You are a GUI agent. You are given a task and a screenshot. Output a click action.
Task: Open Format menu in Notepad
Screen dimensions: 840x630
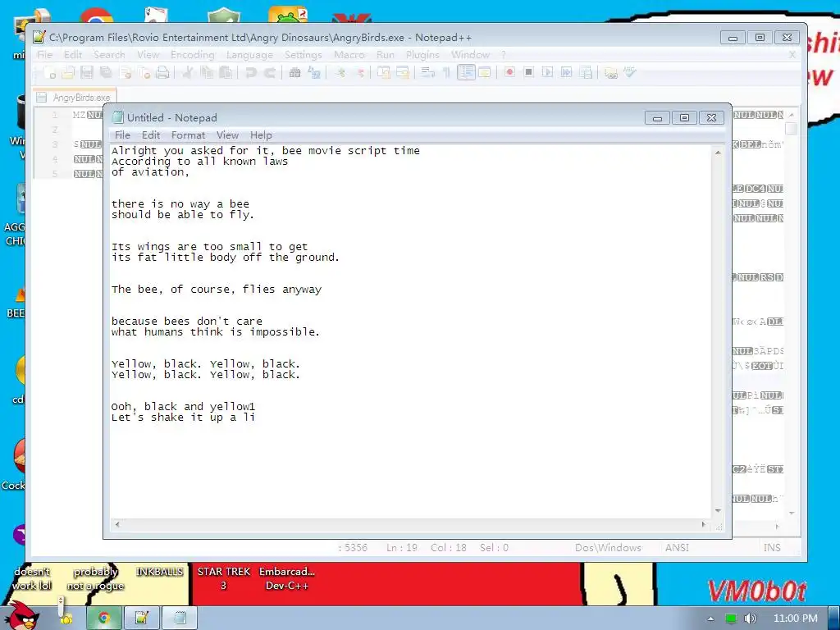(x=188, y=135)
